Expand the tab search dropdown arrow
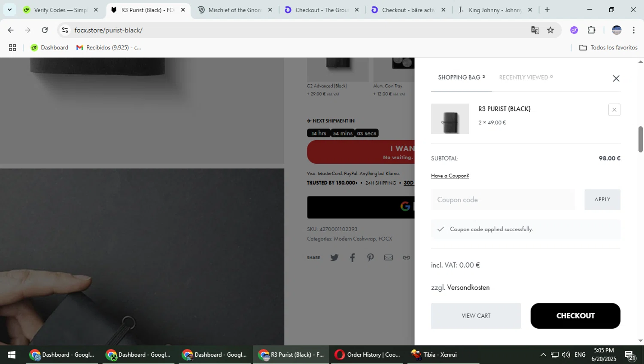The image size is (644, 364). [x=9, y=9]
